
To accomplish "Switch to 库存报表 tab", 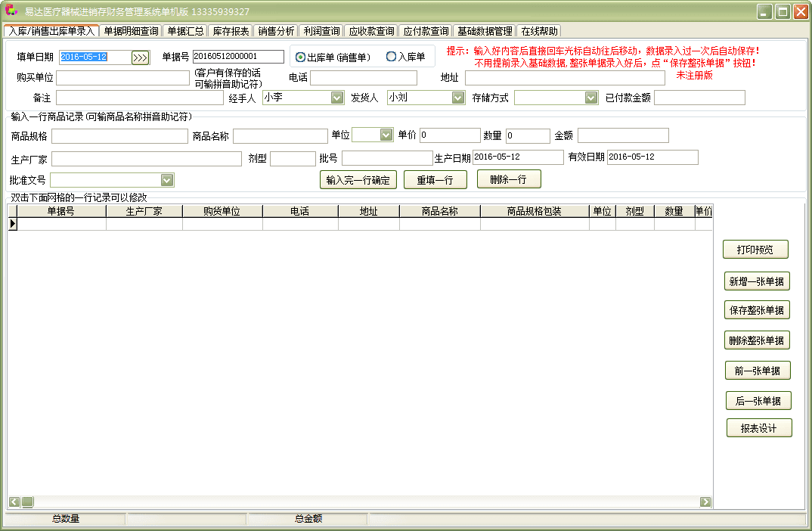I will coord(231,31).
